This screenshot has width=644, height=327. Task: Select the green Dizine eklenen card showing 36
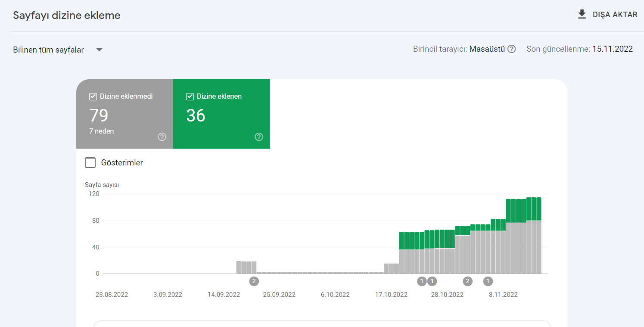click(x=221, y=114)
